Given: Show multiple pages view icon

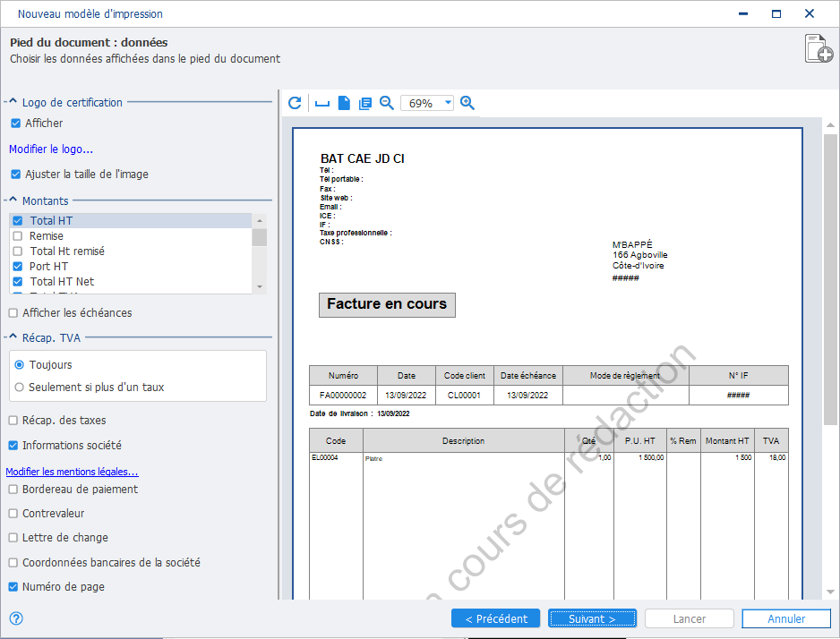Looking at the screenshot, I should pos(365,103).
